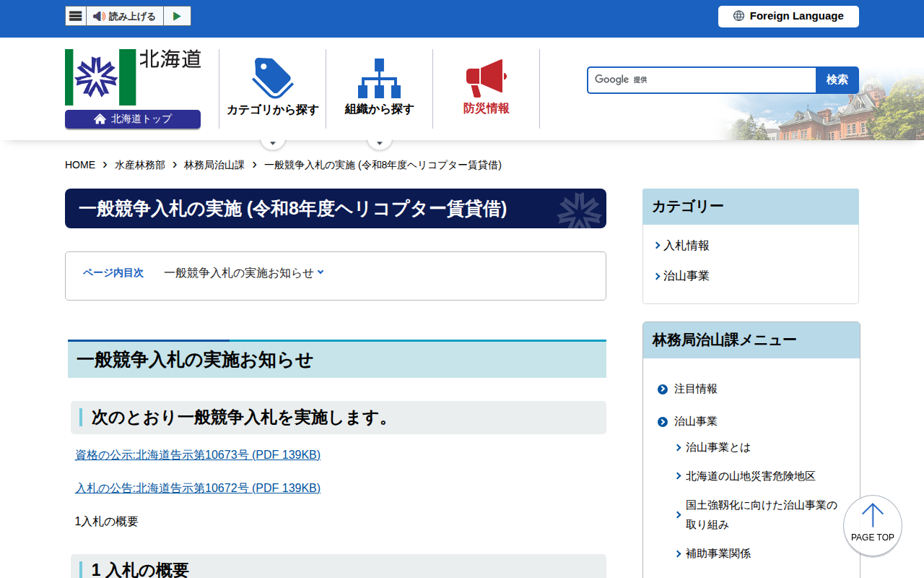The image size is (924, 578).
Task: Click the PAGE TOP arrow button
Action: (x=873, y=525)
